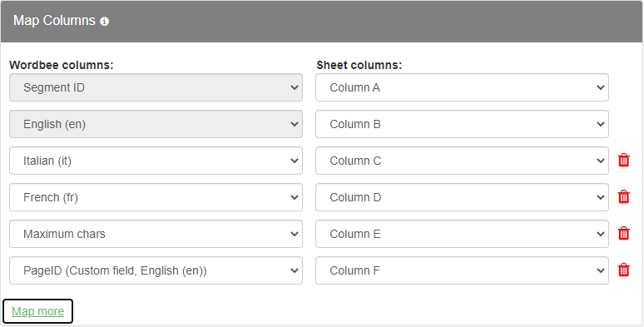Click the Map more link
This screenshot has height=327, width=644.
[37, 311]
